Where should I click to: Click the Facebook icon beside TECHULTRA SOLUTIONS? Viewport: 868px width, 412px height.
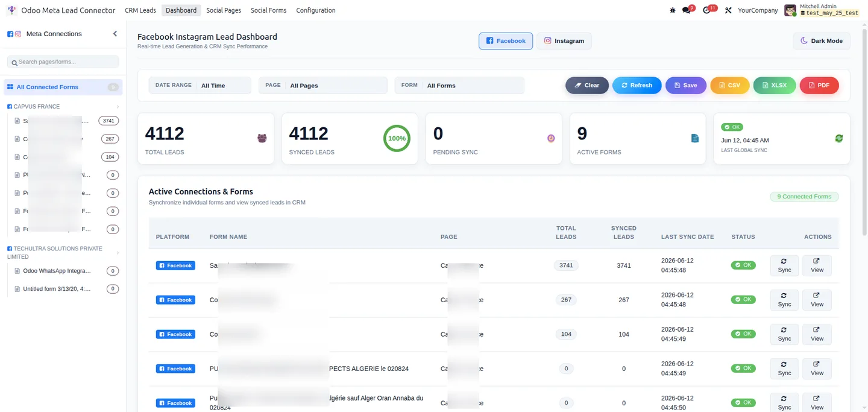pyautogui.click(x=10, y=249)
